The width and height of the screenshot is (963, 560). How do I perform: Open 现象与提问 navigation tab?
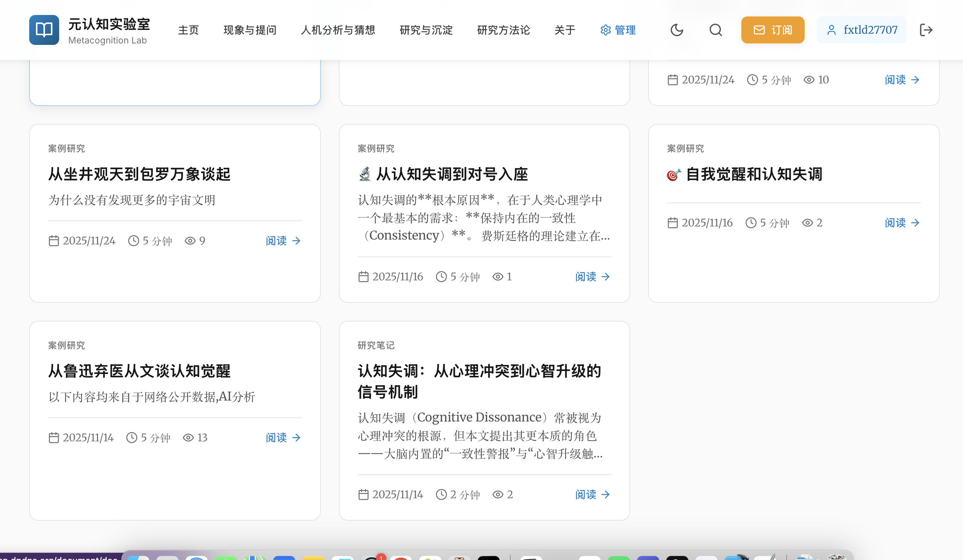[250, 30]
